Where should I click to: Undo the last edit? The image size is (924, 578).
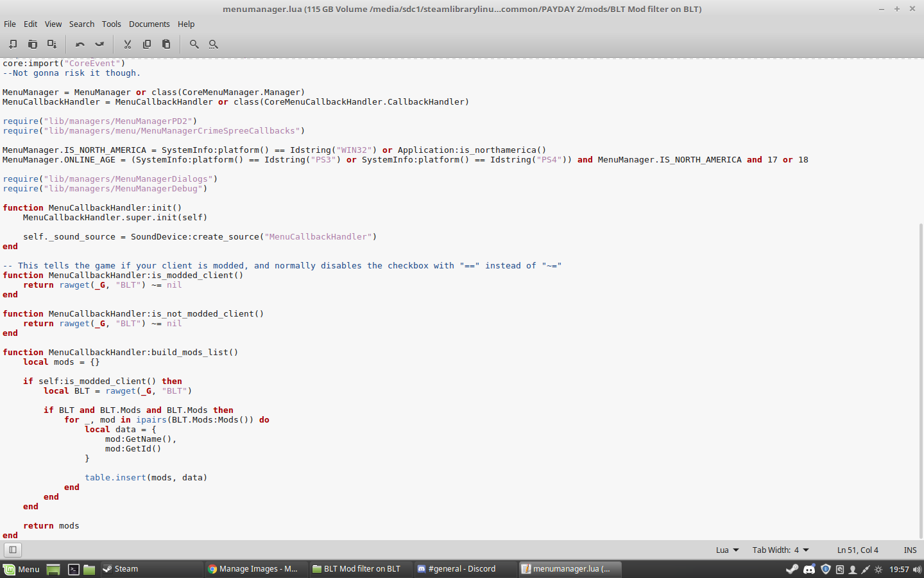pyautogui.click(x=80, y=44)
